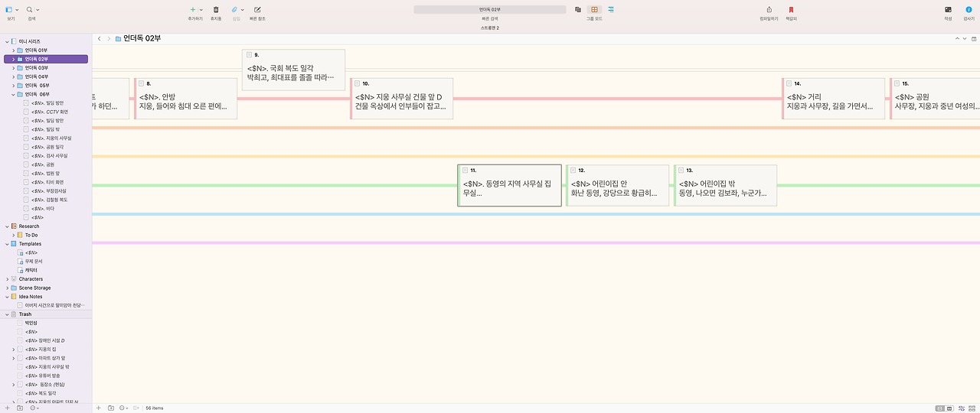Toggle checkbox on card 11 동영의 지역 사무실
The image size is (980, 413).
(465, 170)
